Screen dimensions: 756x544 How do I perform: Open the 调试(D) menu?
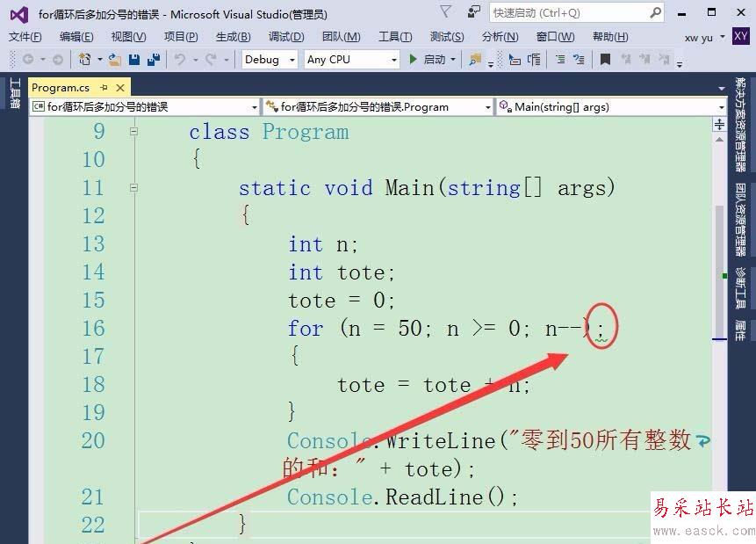286,37
